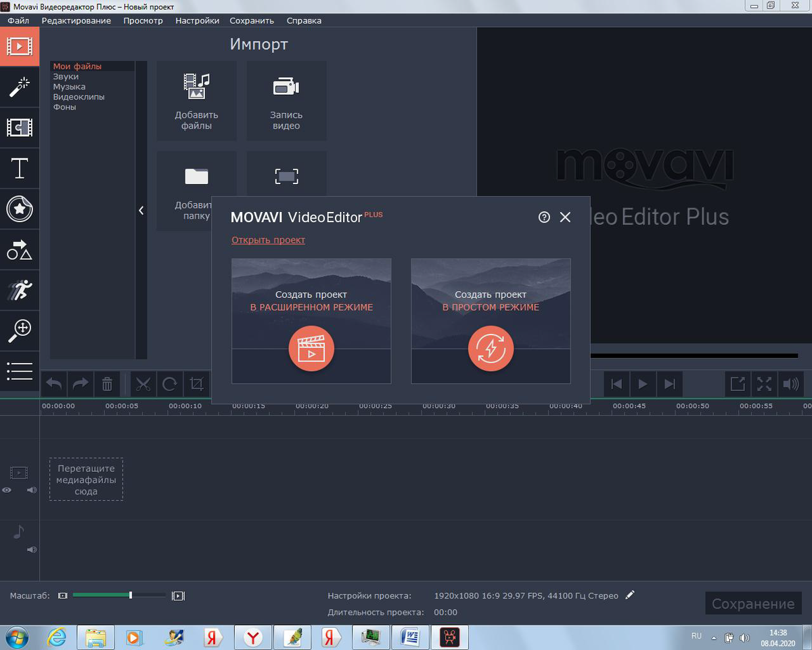Click the Undo arrow on the timeline toolbar
Screen dimensions: 812x650
pos(54,384)
